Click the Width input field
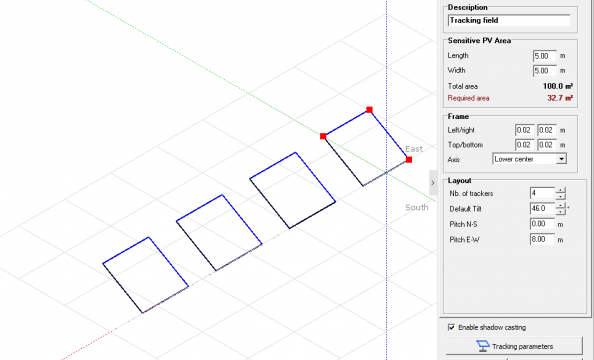The image size is (594, 360). [544, 71]
